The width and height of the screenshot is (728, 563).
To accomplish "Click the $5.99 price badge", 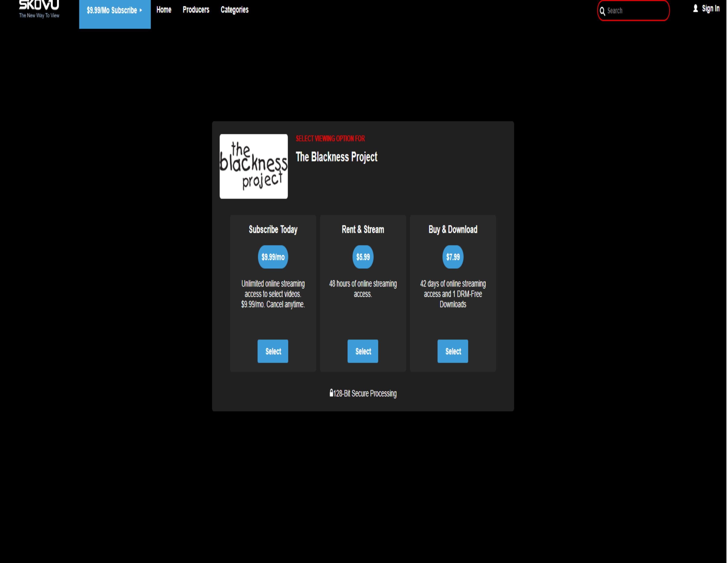I will [x=363, y=257].
